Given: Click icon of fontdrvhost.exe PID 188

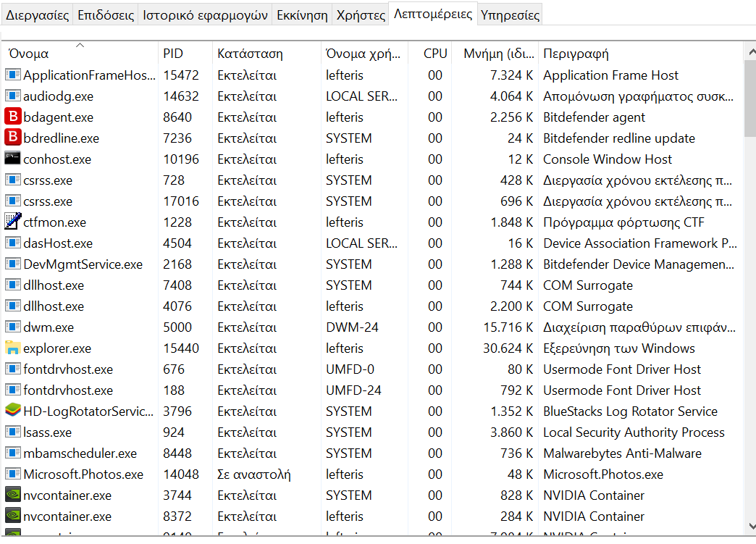Looking at the screenshot, I should point(12,390).
